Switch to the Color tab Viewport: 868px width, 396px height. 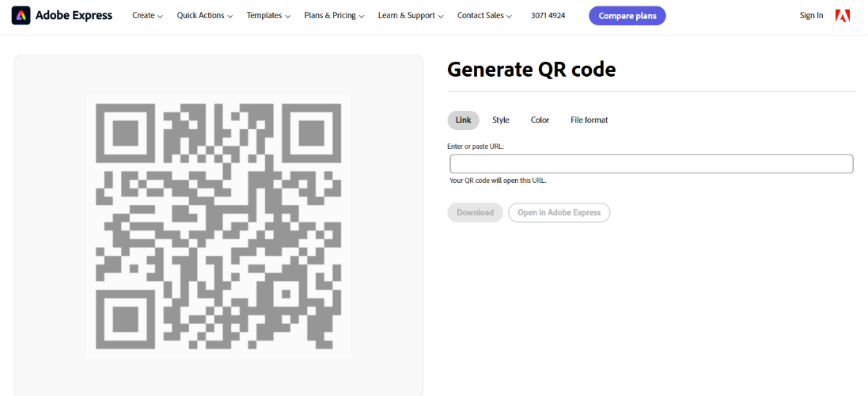540,120
